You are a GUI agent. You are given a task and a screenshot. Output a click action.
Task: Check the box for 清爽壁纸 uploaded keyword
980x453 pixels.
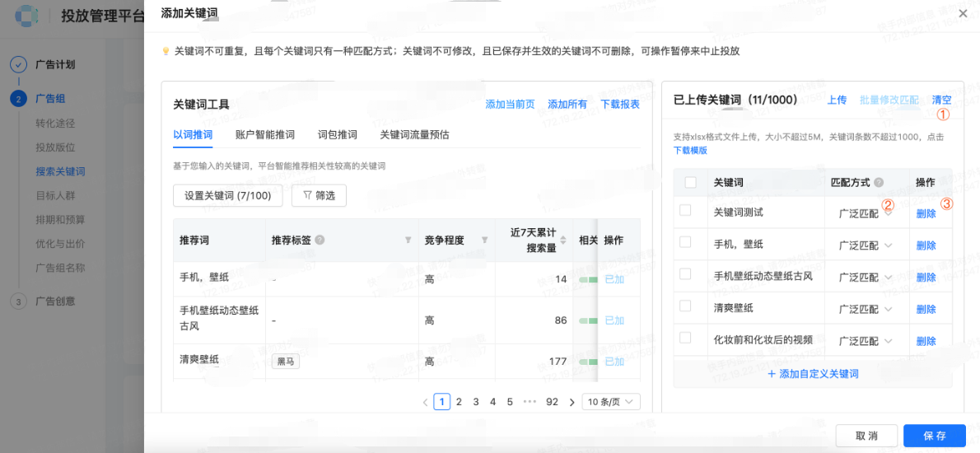pyautogui.click(x=685, y=306)
